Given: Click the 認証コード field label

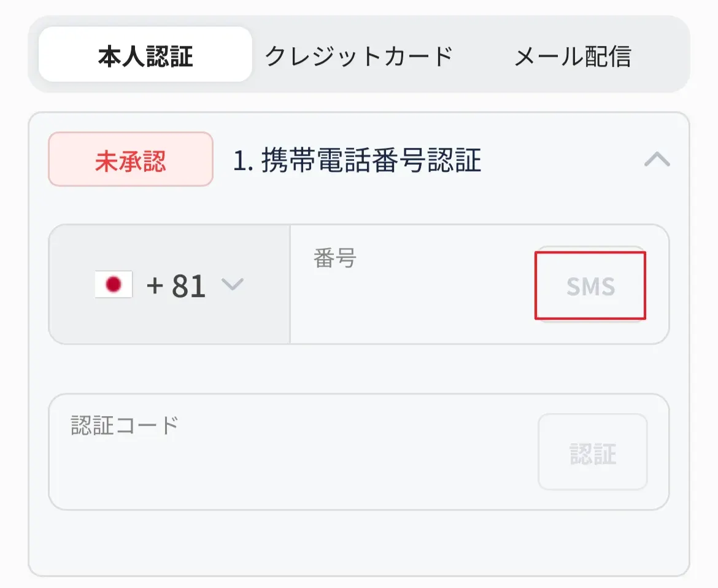Looking at the screenshot, I should tap(125, 425).
